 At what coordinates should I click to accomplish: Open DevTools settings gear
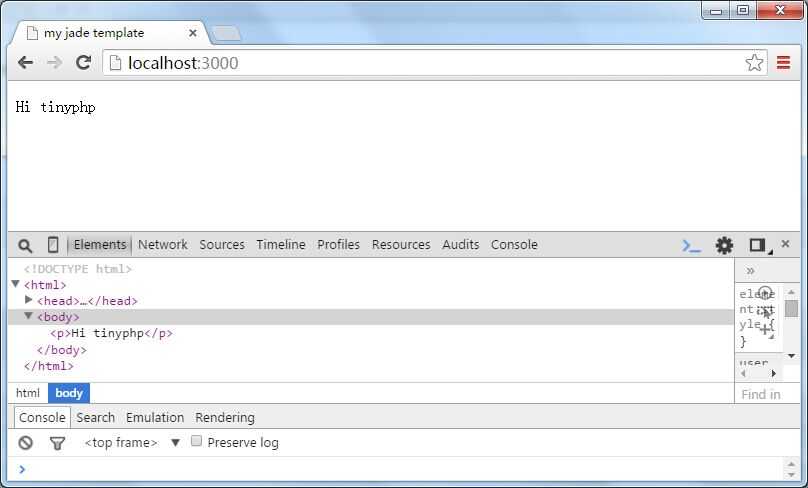click(x=724, y=245)
